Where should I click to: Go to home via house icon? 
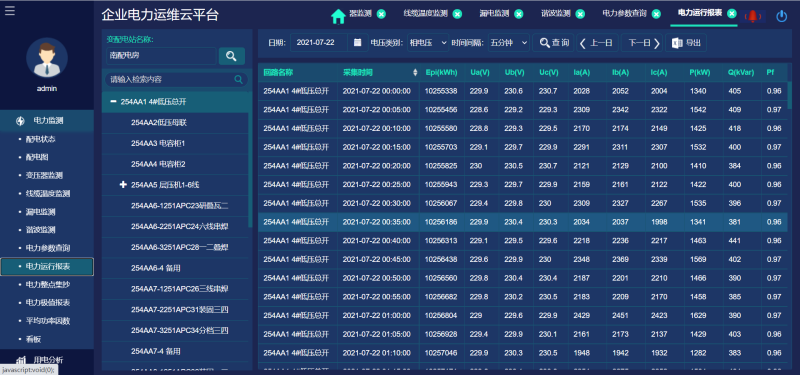(338, 16)
